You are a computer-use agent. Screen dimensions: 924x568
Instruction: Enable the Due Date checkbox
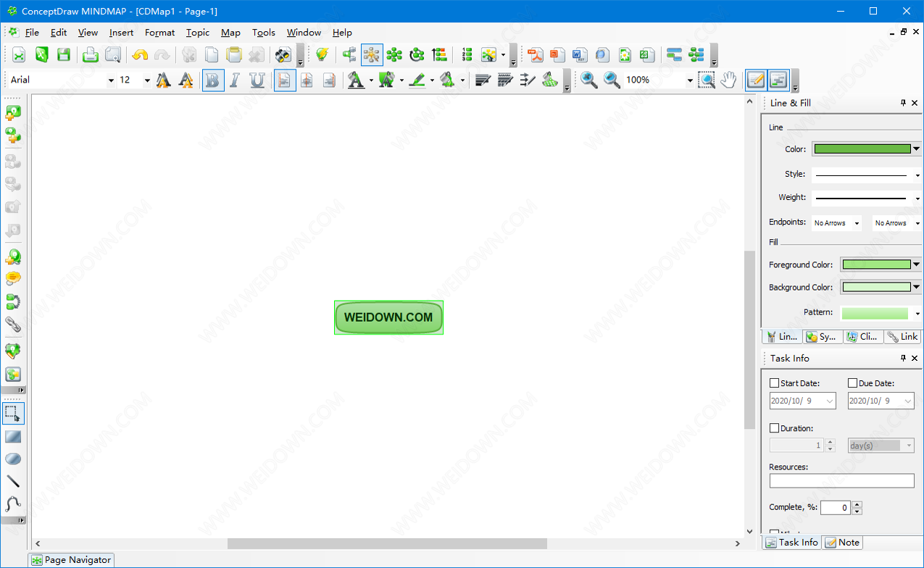tap(852, 383)
